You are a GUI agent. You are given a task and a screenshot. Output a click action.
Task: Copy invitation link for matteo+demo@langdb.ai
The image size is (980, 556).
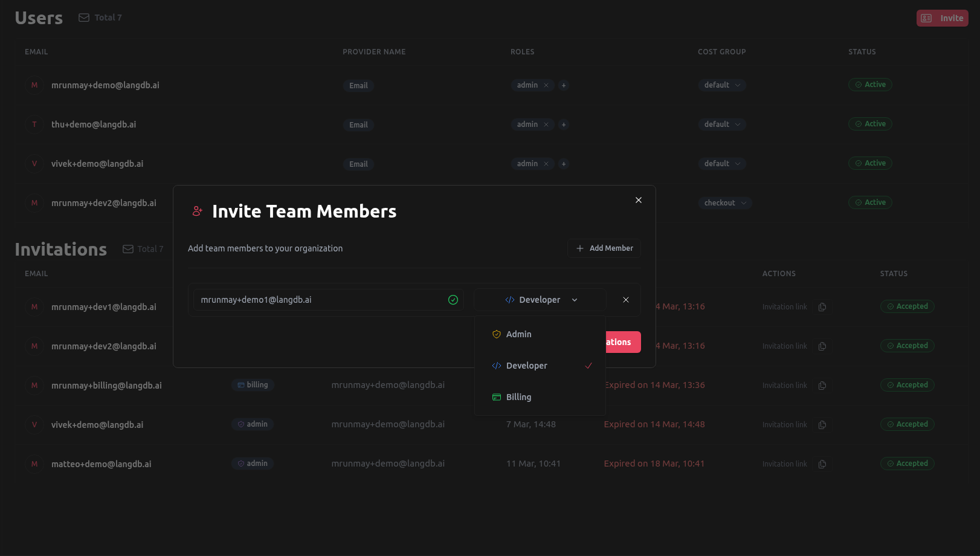(x=822, y=464)
